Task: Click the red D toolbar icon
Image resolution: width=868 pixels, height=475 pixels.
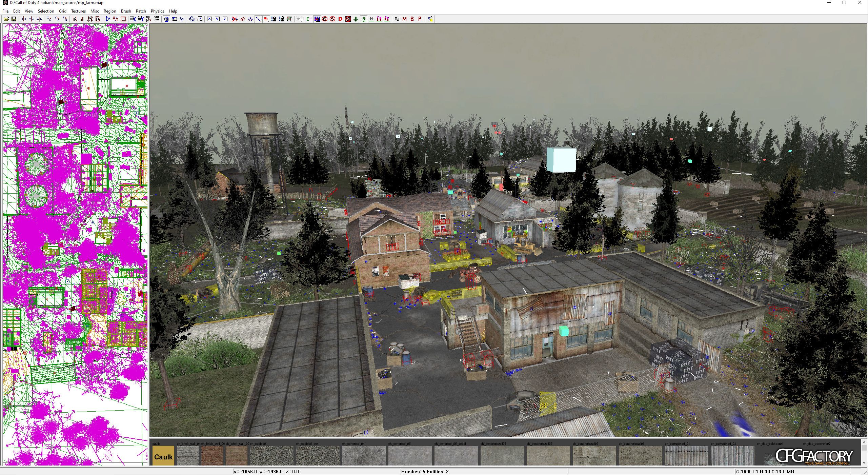Action: click(x=340, y=19)
